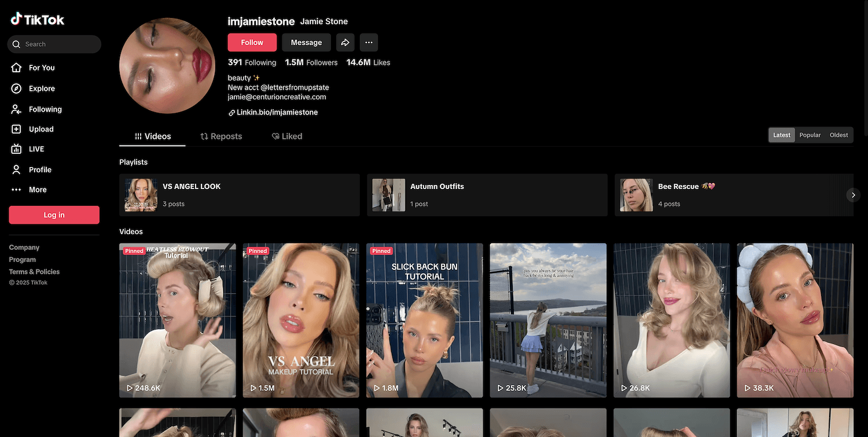Sort videos by Latest
The width and height of the screenshot is (868, 437).
click(781, 135)
